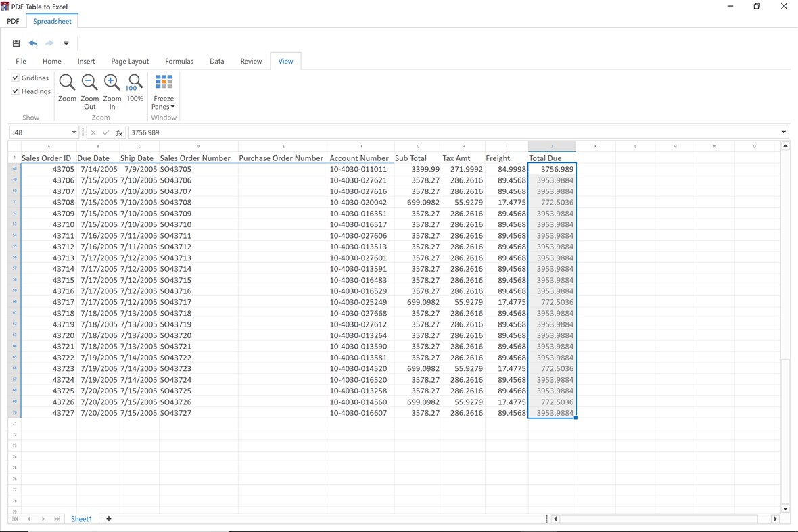Select the Sales Order ID header cell
798x532 pixels.
49,158
